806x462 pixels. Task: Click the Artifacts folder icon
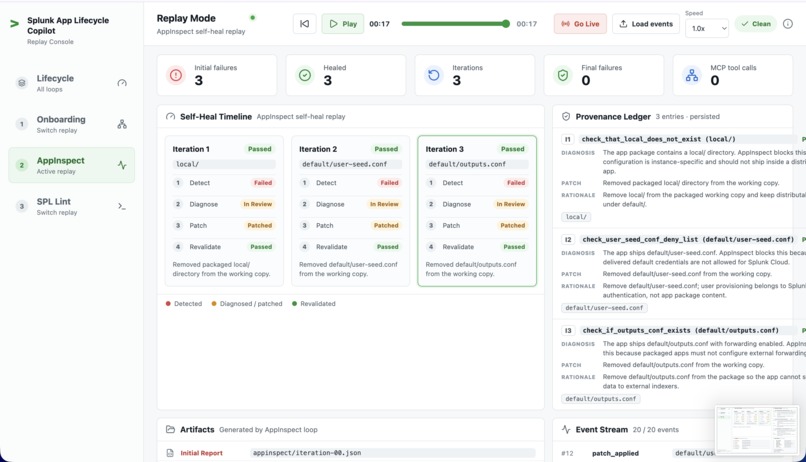[170, 429]
